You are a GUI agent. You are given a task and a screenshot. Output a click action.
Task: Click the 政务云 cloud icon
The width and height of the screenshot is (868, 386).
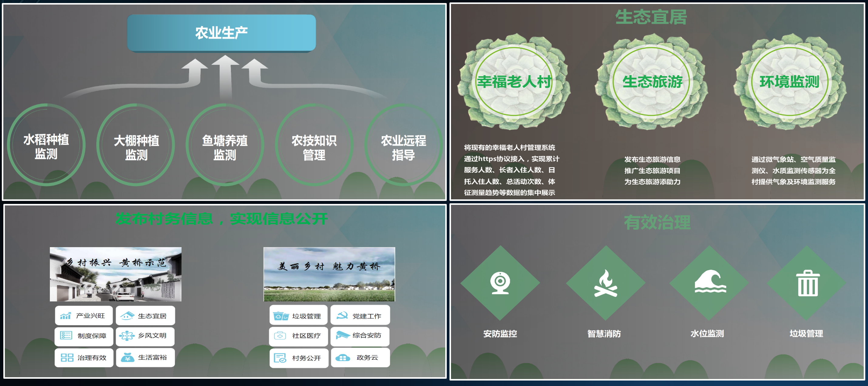pyautogui.click(x=343, y=358)
